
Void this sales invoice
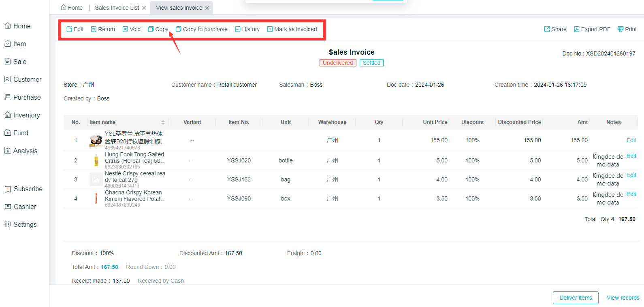point(131,29)
